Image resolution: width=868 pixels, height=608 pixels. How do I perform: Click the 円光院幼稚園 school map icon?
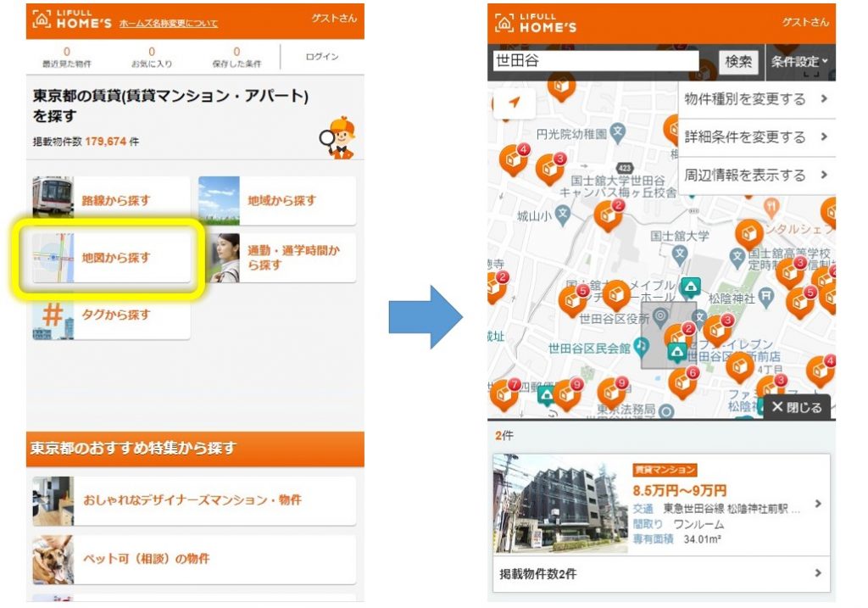[x=618, y=132]
